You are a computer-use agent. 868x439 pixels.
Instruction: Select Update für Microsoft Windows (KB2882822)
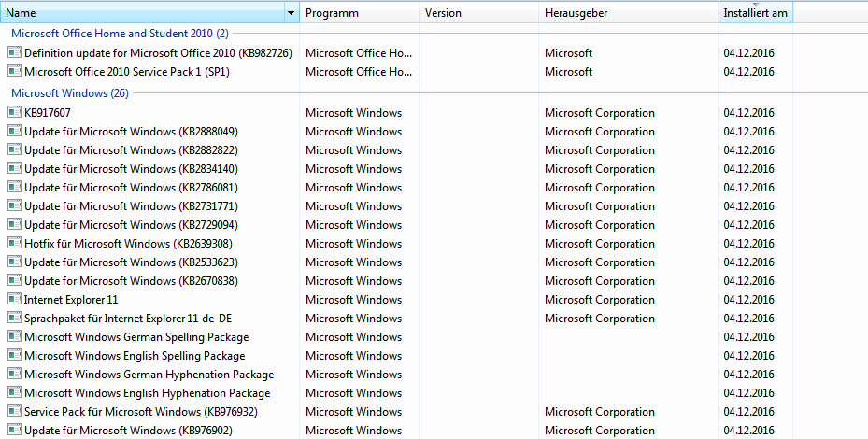(131, 150)
